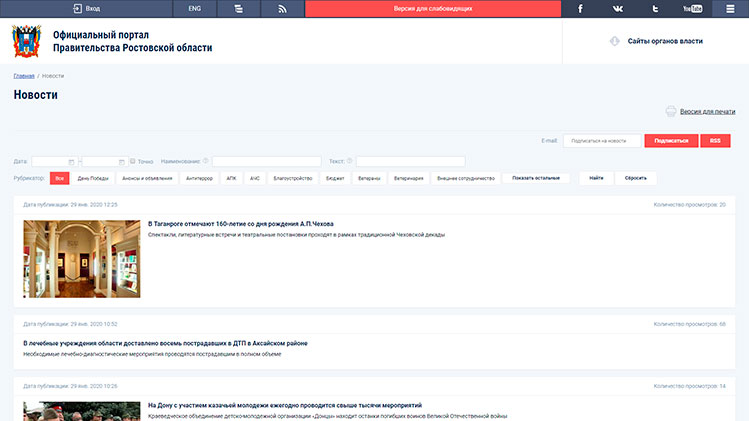The height and width of the screenshot is (421, 749).
Task: Open the Cossack youth news thumbnail
Action: [x=82, y=411]
